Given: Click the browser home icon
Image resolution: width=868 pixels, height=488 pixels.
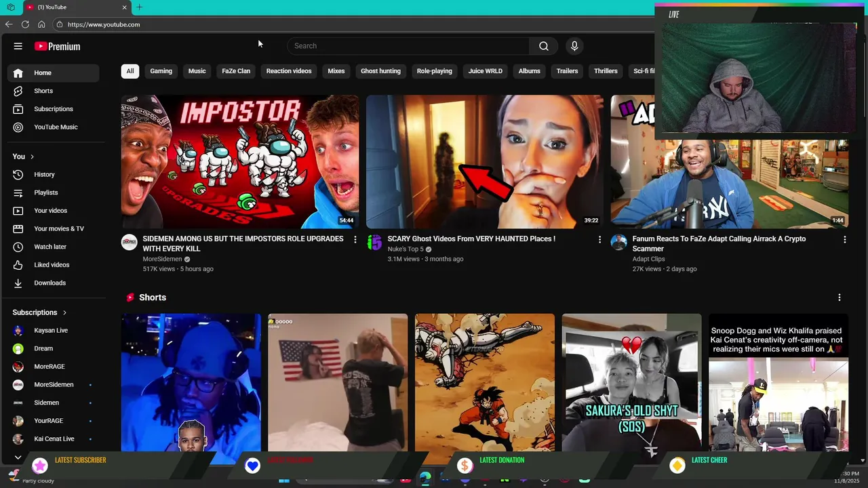Looking at the screenshot, I should 41,24.
